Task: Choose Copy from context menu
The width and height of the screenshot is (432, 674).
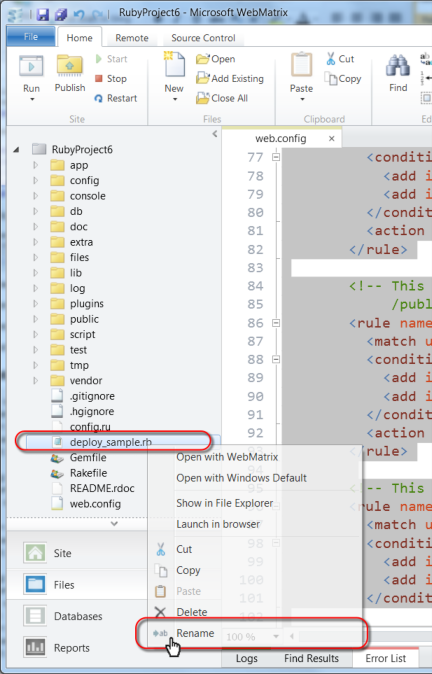Action: coord(188,570)
